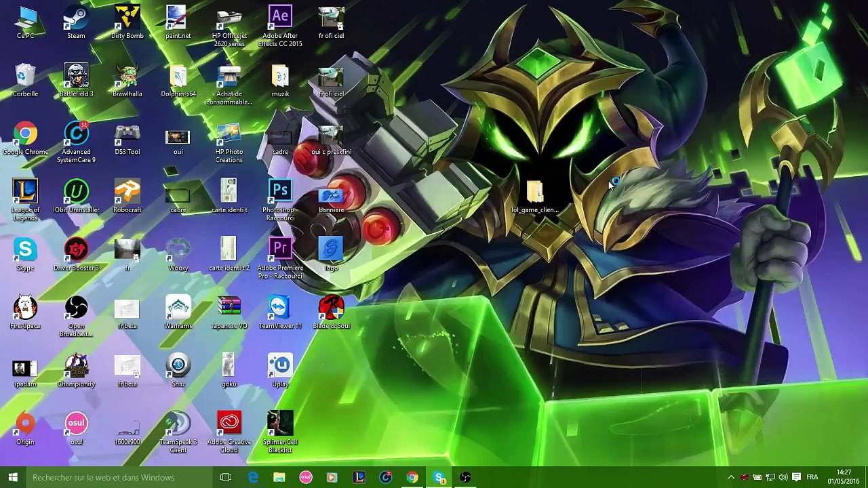Select the TeamSpeak 3 Client icon
Viewport: 868px width, 488px height.
point(178,432)
